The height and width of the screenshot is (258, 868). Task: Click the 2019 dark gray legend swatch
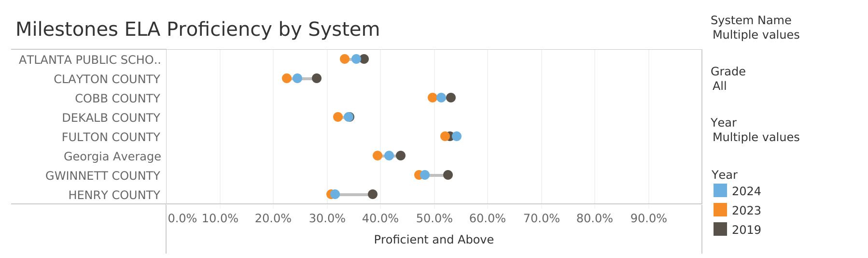[x=720, y=229]
